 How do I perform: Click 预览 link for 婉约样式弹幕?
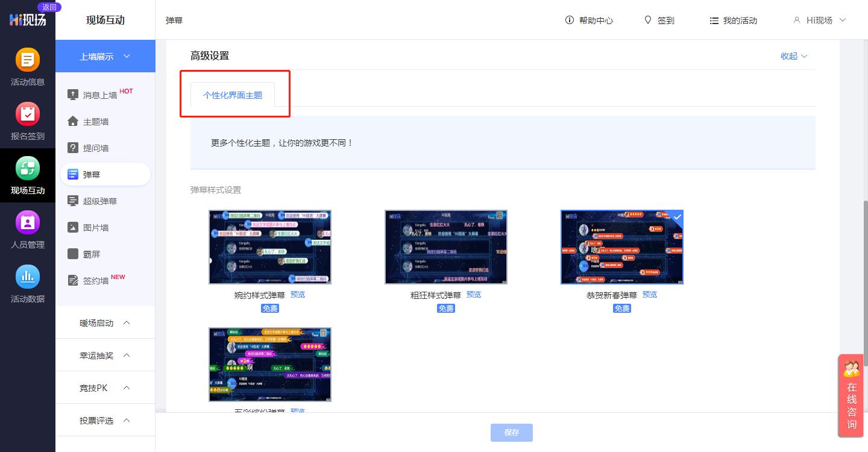pyautogui.click(x=298, y=295)
